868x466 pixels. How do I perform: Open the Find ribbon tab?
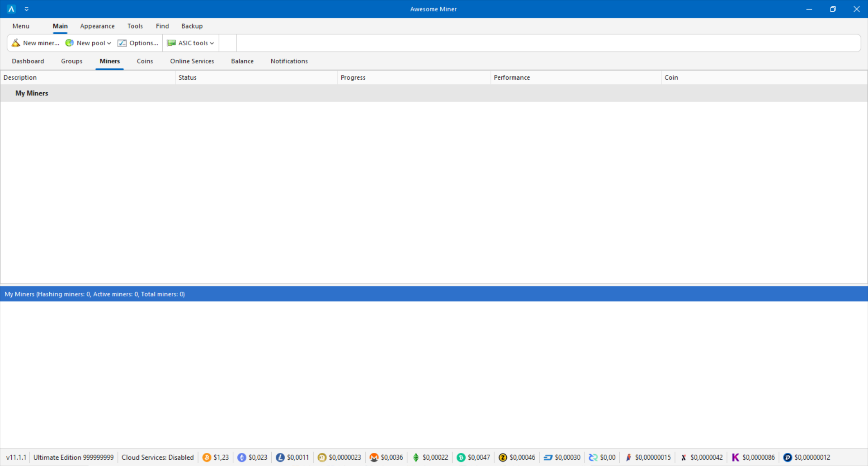pyautogui.click(x=162, y=26)
